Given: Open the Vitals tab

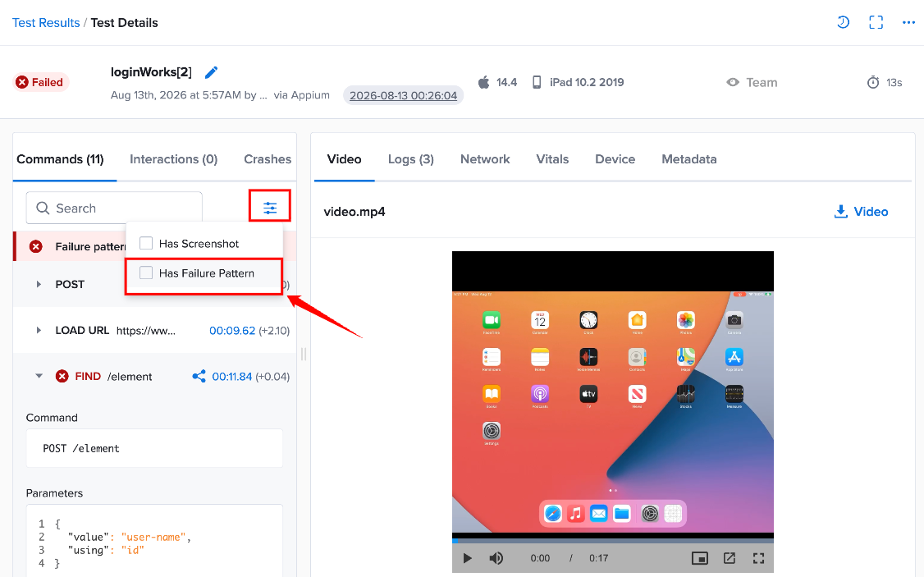Looking at the screenshot, I should pyautogui.click(x=552, y=159).
